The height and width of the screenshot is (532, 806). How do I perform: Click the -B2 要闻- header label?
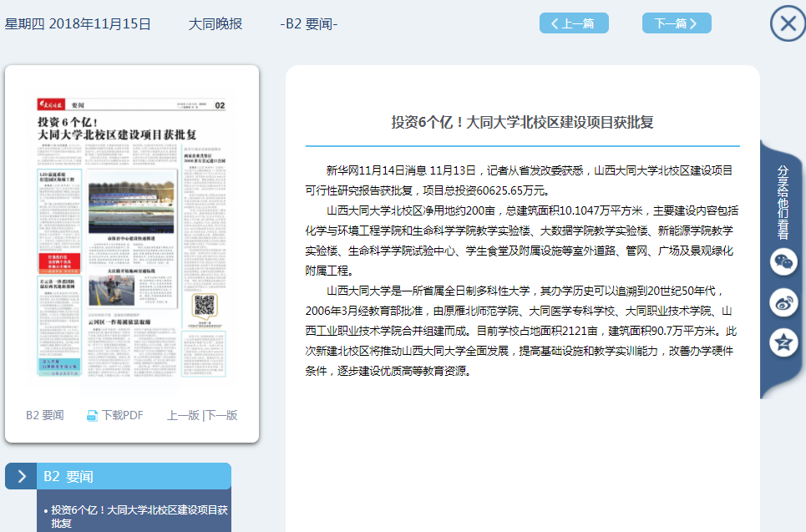(308, 24)
